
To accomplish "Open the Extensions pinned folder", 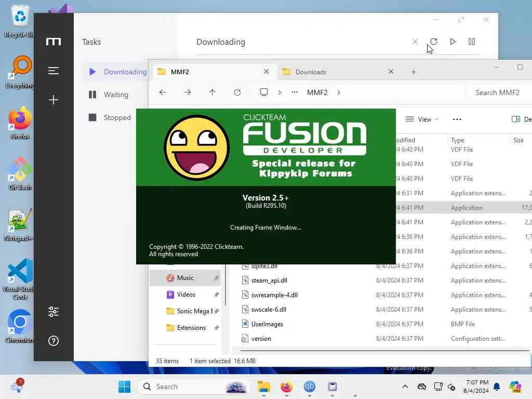I will pyautogui.click(x=185, y=328).
